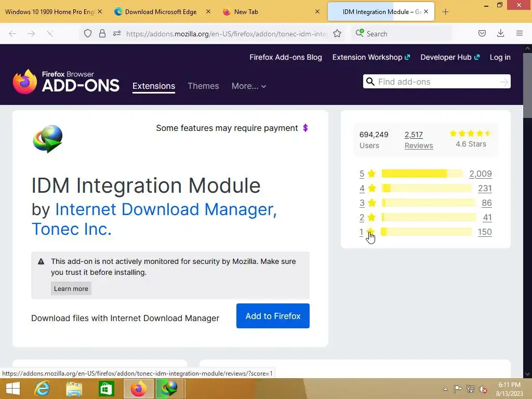Launch Internet Explorer from the taskbar
Screen dimensions: 532x399
click(42, 389)
